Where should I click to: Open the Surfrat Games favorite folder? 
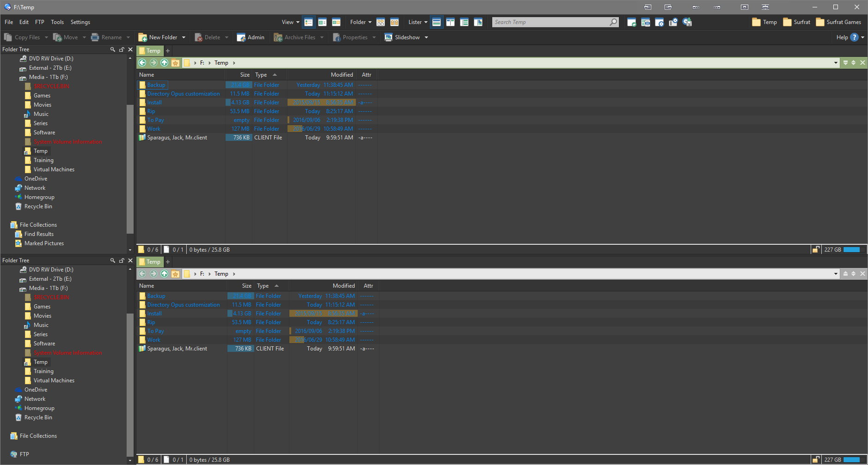838,22
